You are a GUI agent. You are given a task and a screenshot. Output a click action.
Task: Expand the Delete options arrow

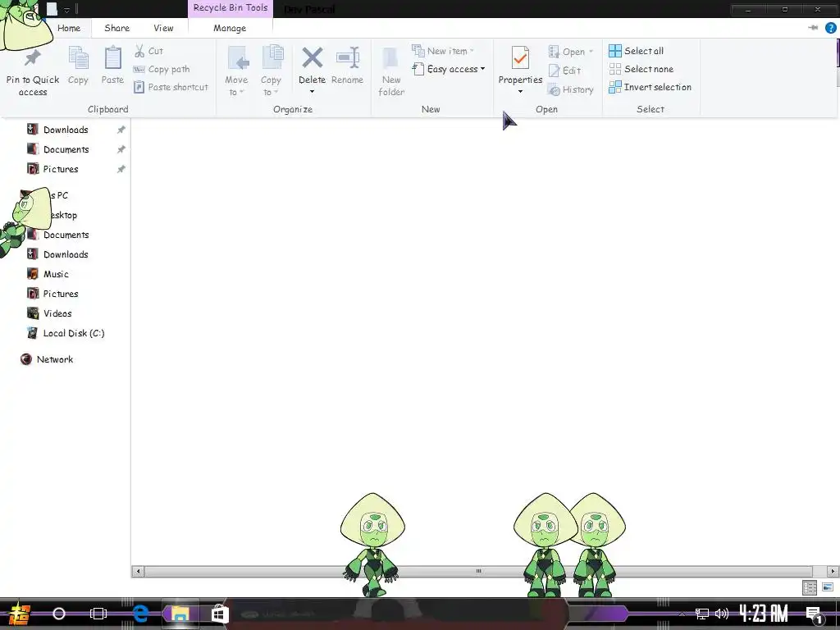coord(312,92)
